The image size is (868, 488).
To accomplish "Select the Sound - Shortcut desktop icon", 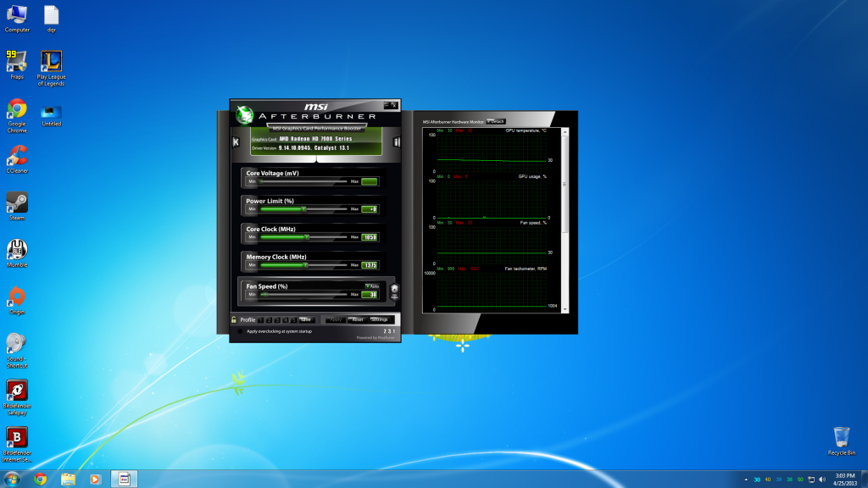I will click(17, 351).
